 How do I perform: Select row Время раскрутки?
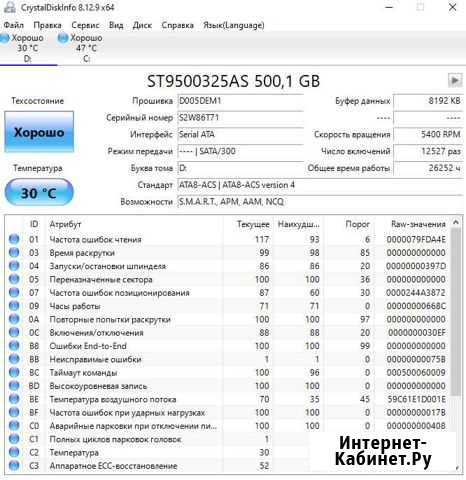[227, 252]
